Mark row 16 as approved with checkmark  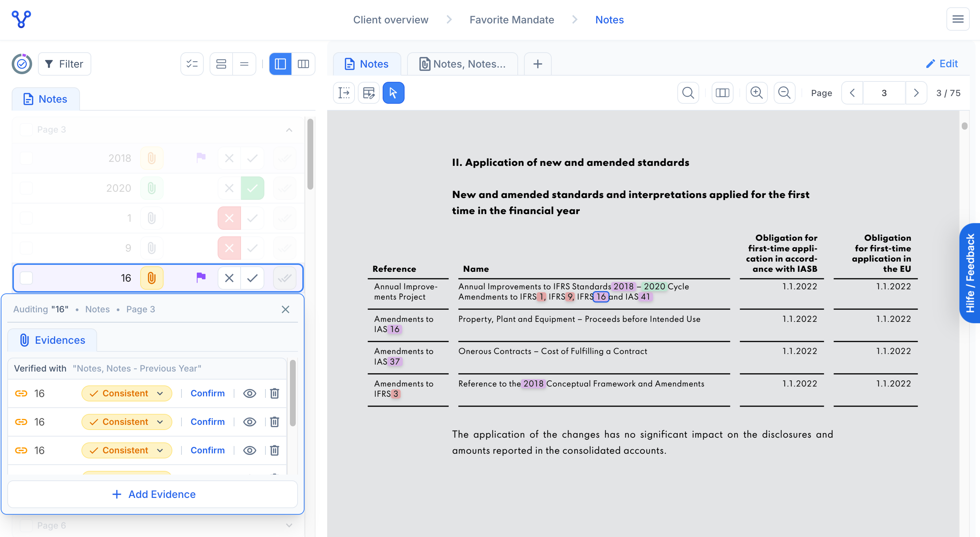[x=252, y=278]
